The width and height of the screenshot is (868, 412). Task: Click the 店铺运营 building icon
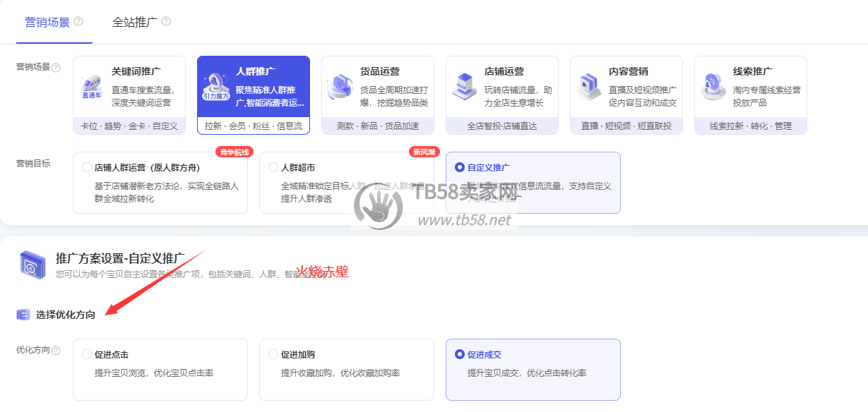[465, 87]
